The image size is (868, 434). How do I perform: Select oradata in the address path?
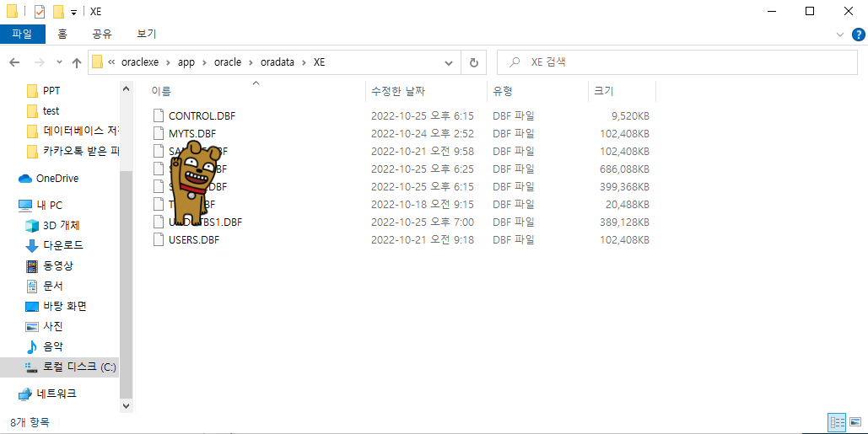(278, 62)
